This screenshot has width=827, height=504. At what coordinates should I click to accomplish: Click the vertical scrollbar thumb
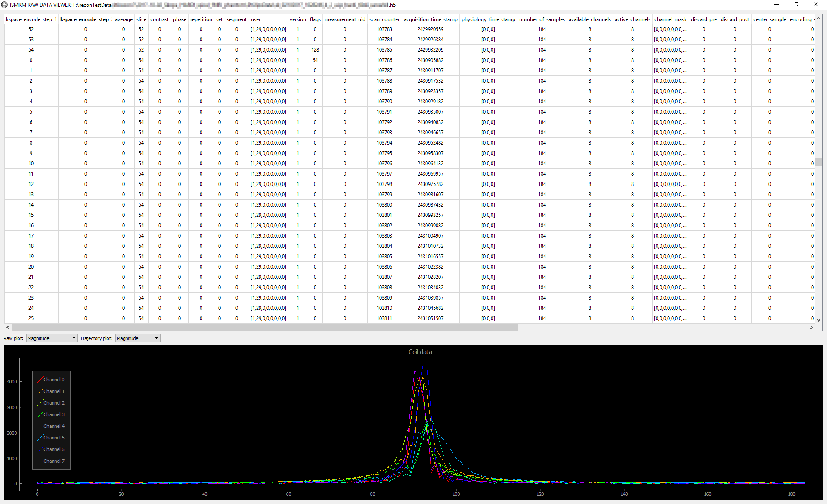coord(818,162)
